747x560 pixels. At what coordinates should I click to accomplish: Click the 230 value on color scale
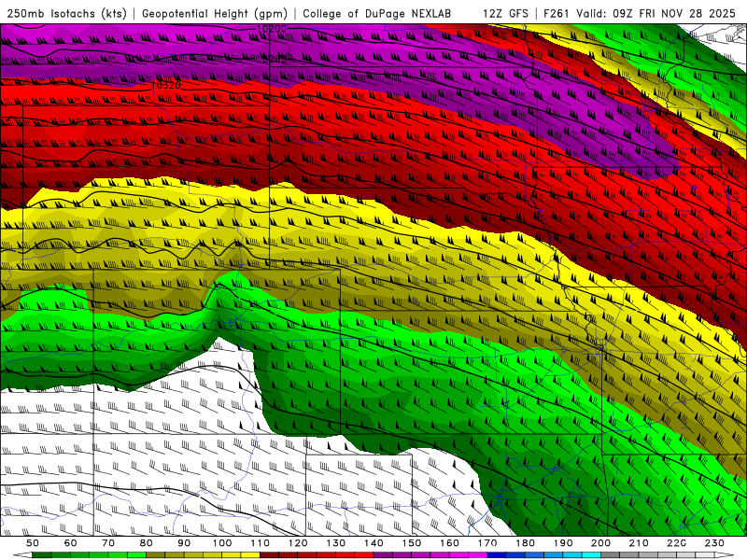coord(714,543)
